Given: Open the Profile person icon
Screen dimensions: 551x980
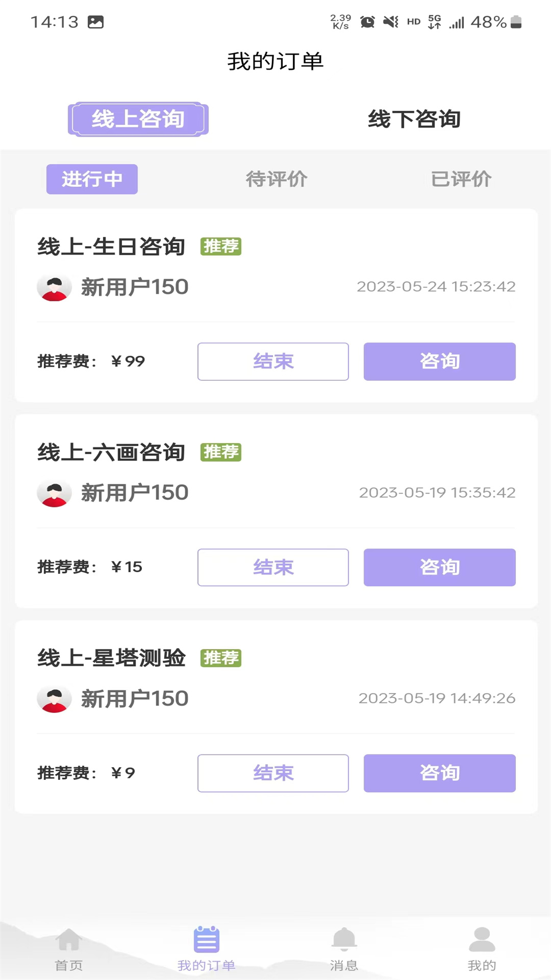Looking at the screenshot, I should click(x=482, y=940).
